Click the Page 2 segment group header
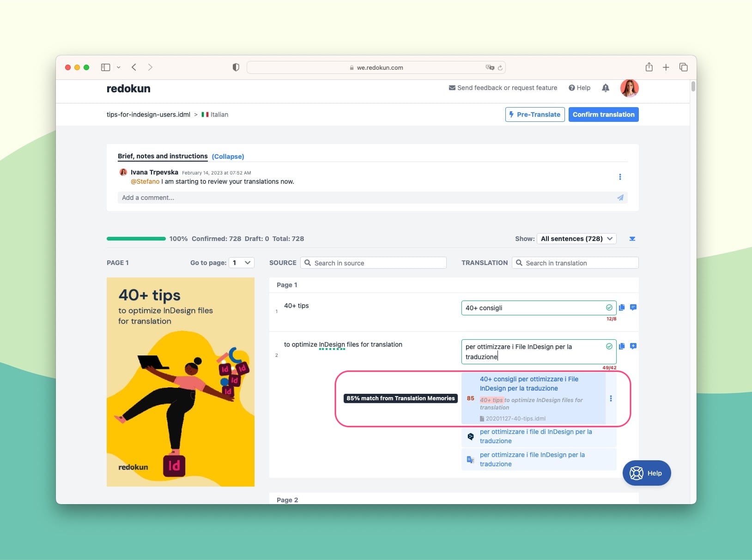752x560 pixels. (x=454, y=500)
